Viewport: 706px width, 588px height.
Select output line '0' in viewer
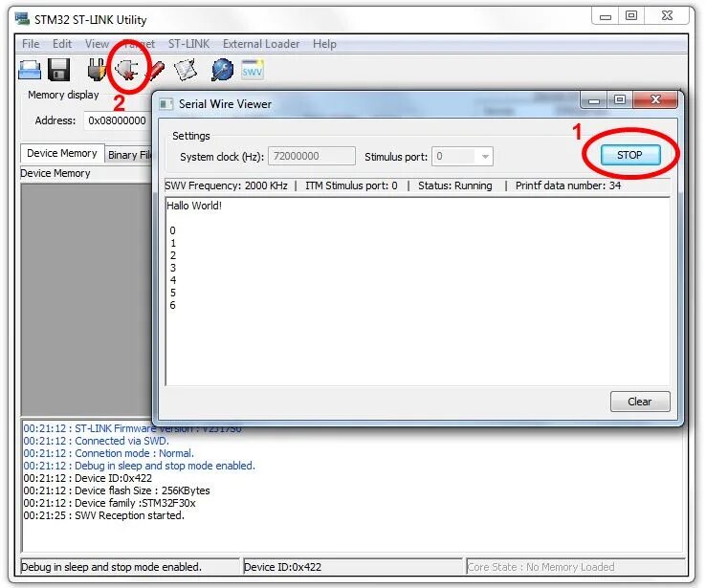click(x=172, y=230)
